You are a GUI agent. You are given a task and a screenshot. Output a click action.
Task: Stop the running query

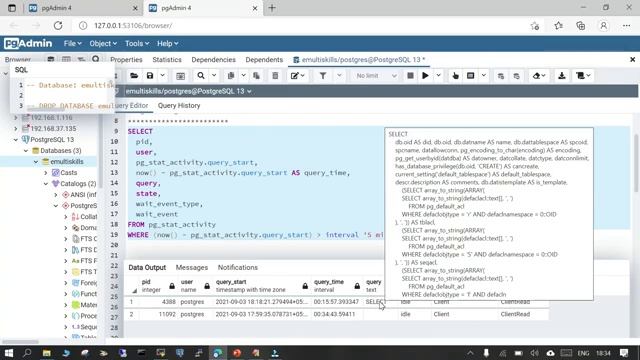tap(410, 76)
